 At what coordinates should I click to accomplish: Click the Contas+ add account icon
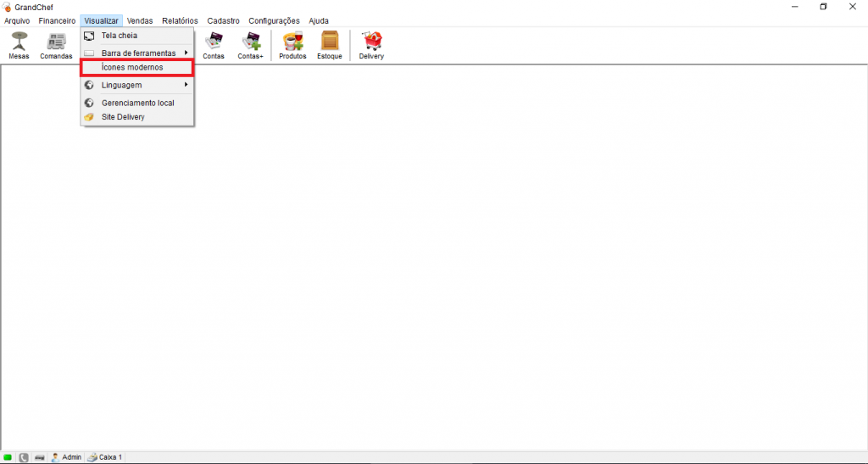[x=251, y=45]
